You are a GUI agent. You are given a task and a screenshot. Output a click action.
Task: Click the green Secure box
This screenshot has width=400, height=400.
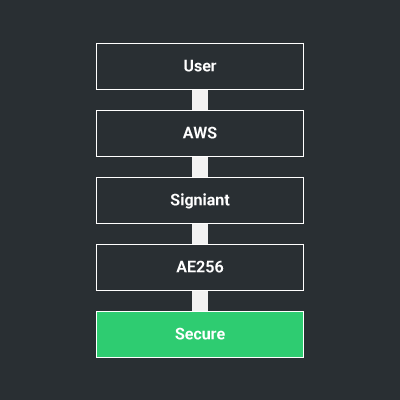[x=200, y=334]
